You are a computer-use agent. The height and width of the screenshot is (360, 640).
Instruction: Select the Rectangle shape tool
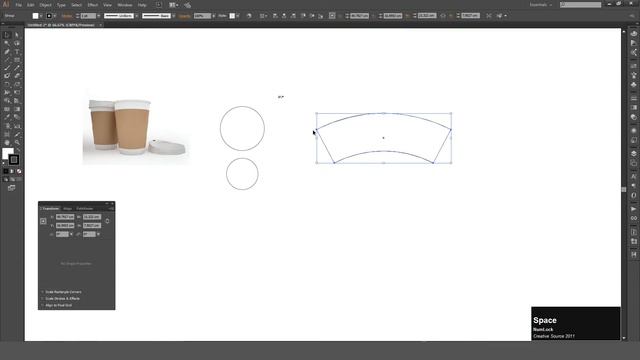tap(17, 60)
